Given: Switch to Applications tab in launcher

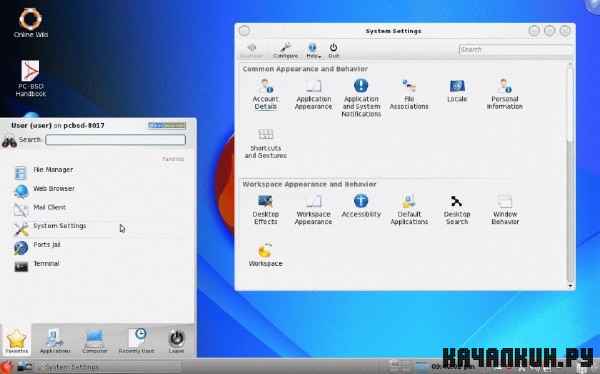Looking at the screenshot, I should (55, 341).
